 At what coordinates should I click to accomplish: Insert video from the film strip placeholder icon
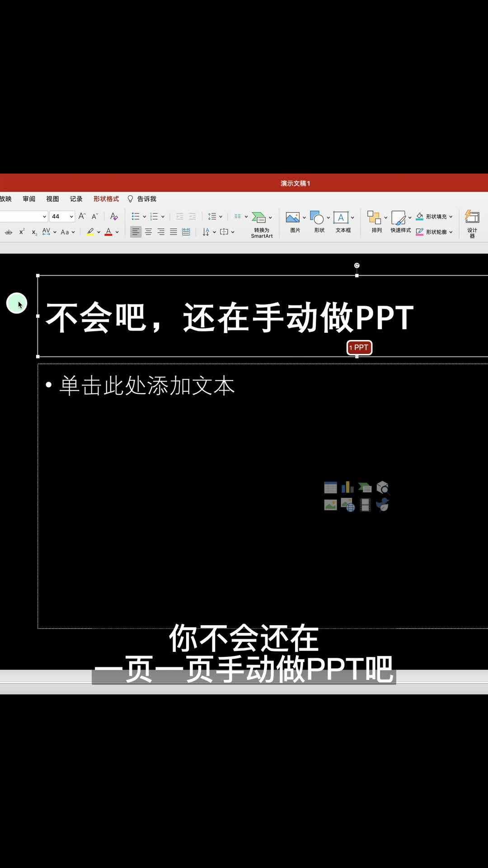coord(365,505)
